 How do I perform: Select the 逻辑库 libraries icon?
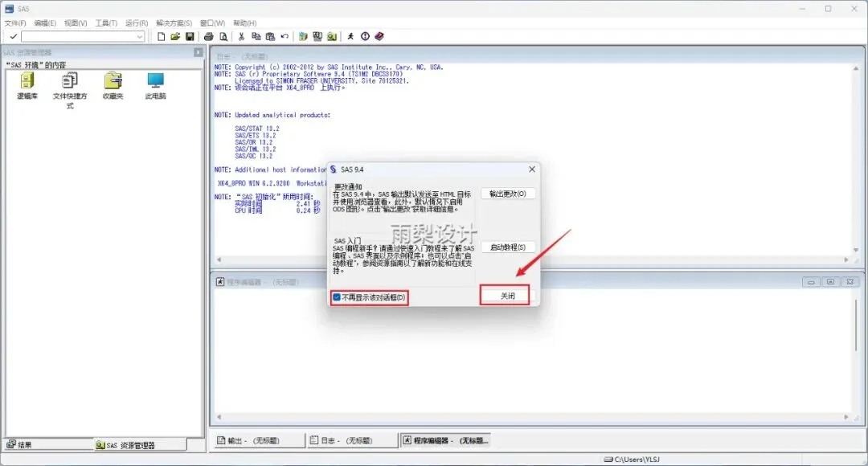tap(27, 81)
